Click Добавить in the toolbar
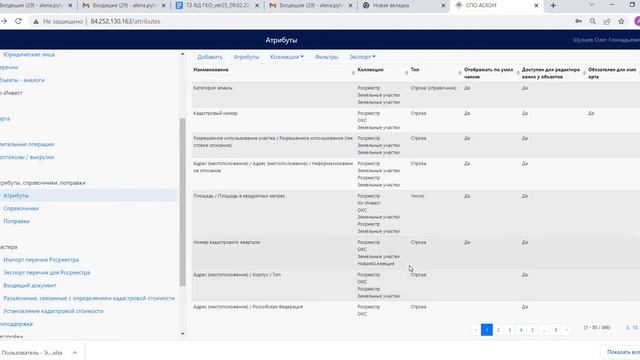The width and height of the screenshot is (640, 360). point(210,57)
